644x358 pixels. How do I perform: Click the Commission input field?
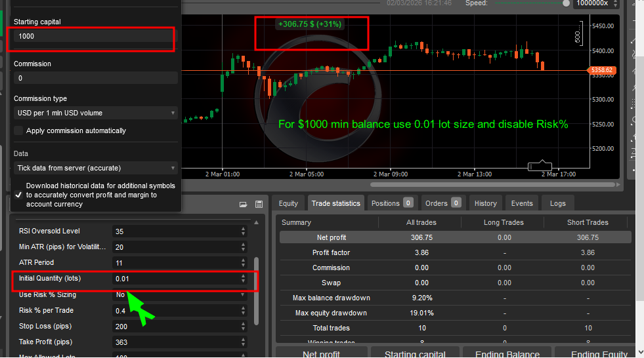tap(96, 78)
